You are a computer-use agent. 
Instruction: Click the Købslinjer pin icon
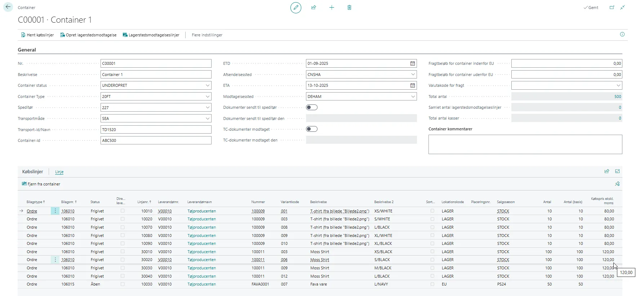coord(617,184)
